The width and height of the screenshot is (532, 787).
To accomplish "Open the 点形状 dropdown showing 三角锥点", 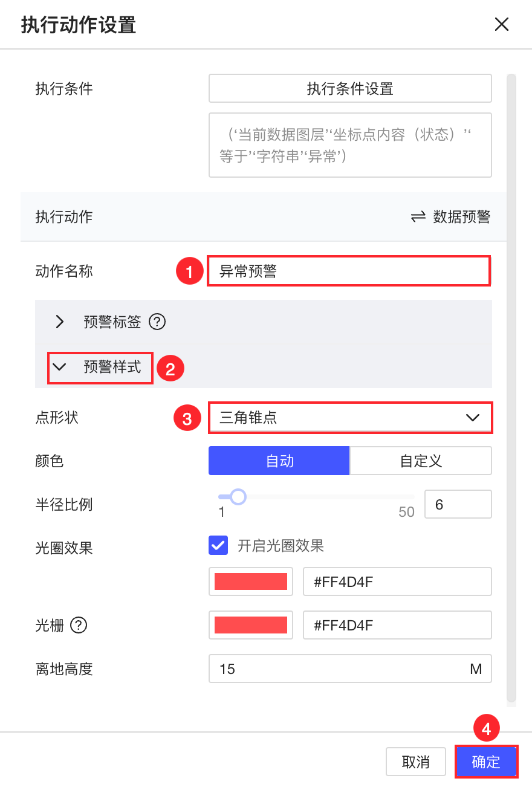I will pos(350,418).
